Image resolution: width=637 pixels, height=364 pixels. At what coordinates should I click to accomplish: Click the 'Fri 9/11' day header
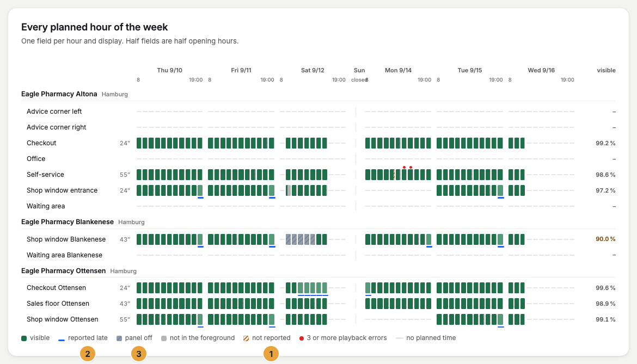click(x=241, y=70)
